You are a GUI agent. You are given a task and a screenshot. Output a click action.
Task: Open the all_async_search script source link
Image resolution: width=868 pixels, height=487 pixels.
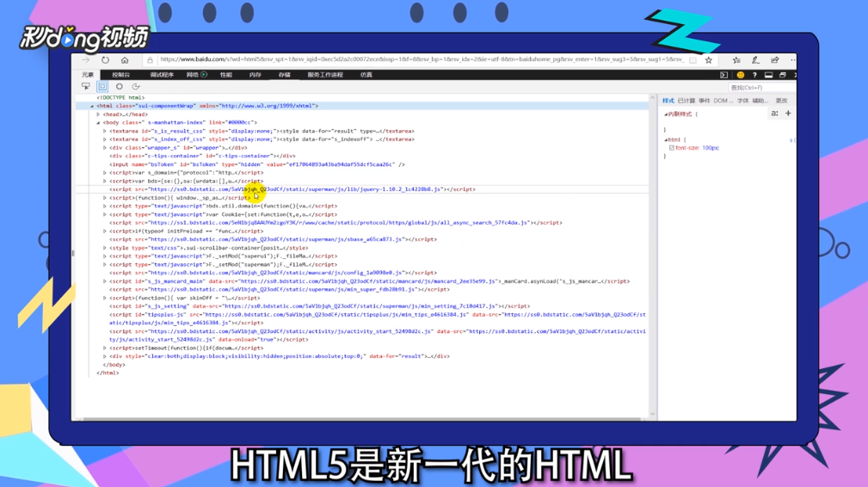339,223
